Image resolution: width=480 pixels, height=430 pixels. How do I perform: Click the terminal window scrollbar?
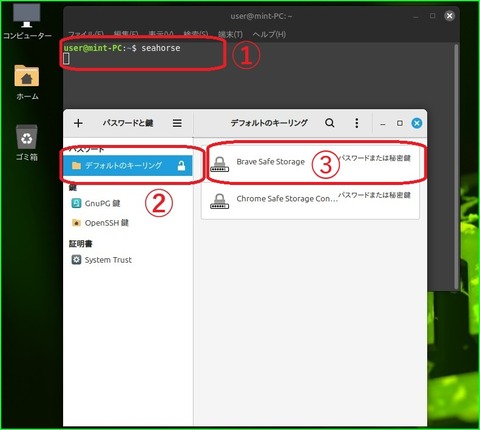coord(456,167)
